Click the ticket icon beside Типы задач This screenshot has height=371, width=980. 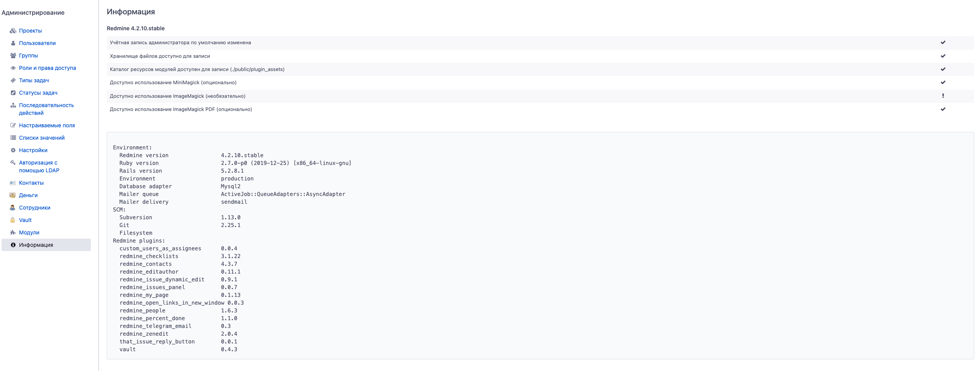coord(13,80)
